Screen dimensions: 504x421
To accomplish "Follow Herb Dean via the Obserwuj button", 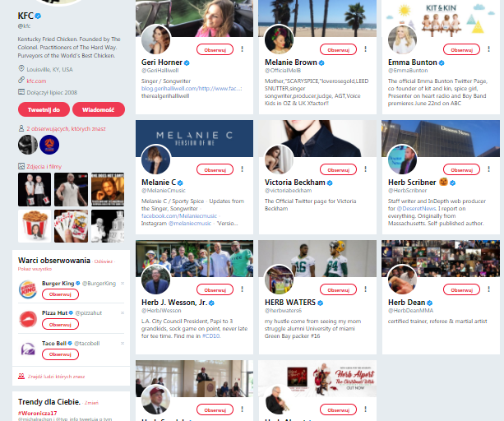I will pyautogui.click(x=461, y=289).
